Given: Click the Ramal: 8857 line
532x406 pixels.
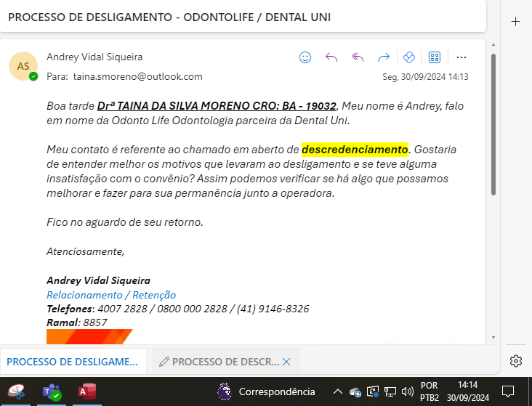Looking at the screenshot, I should (77, 322).
